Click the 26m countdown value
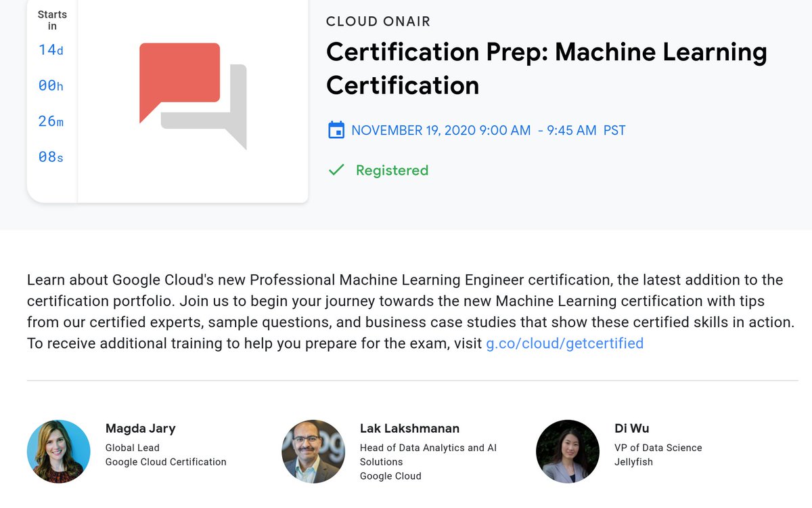 tap(51, 121)
